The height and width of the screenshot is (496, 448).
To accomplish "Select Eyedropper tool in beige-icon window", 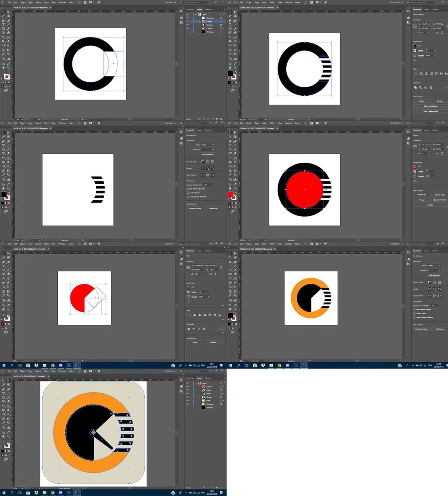I will tap(3, 423).
